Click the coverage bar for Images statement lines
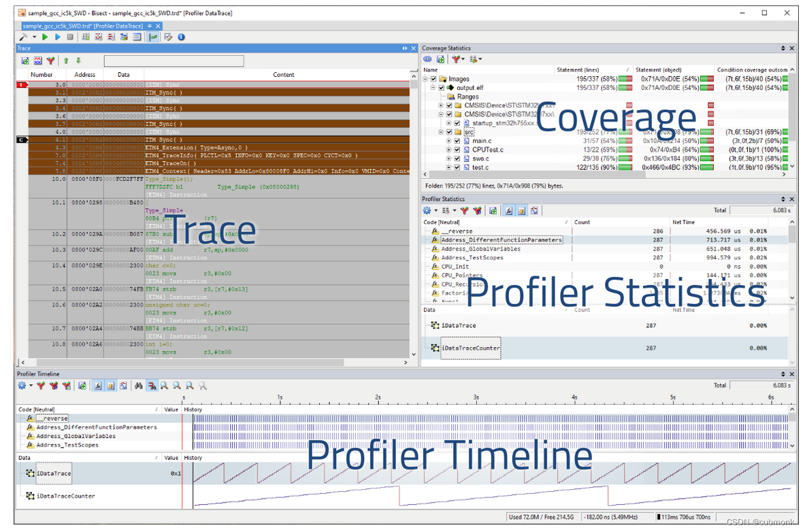This screenshot has height=532, width=805. (x=625, y=79)
